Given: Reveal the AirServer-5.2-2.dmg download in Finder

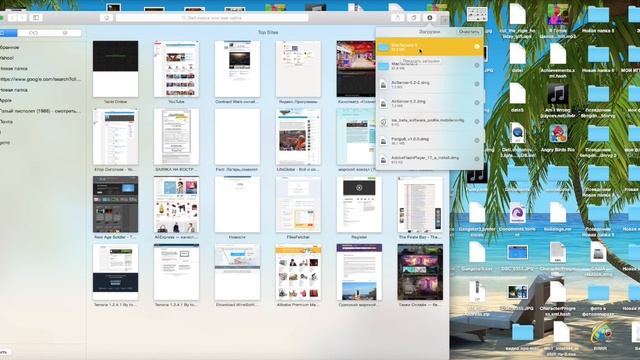Looking at the screenshot, I should point(476,84).
